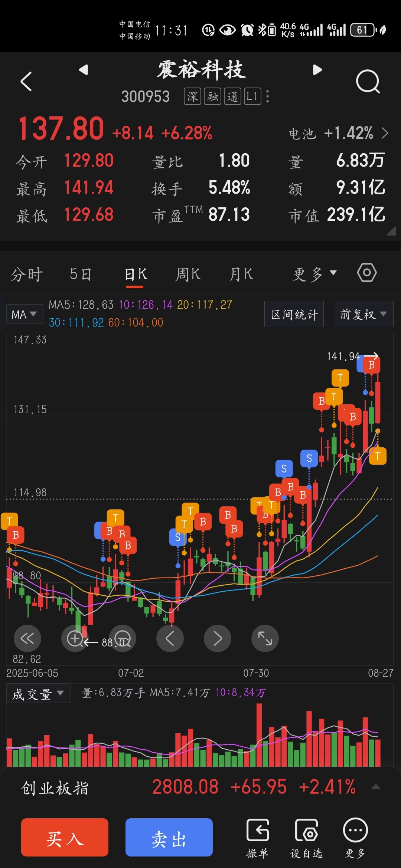Screen dimensions: 401x868
Task: Select the 周K tab
Action: 188,274
